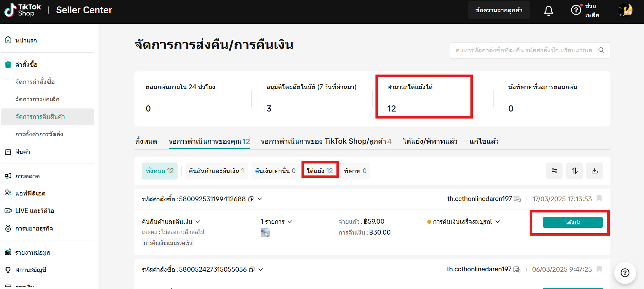Click the notification bell icon
Screen dimensions: 644x289
coord(548,11)
